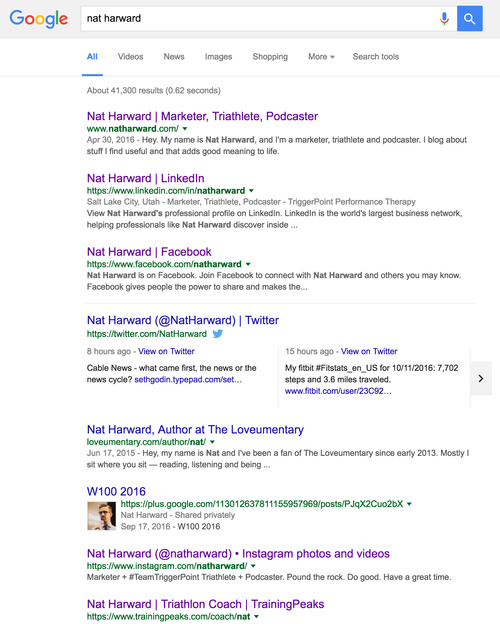Select the All tab
The height and width of the screenshot is (624, 500).
[x=92, y=57]
